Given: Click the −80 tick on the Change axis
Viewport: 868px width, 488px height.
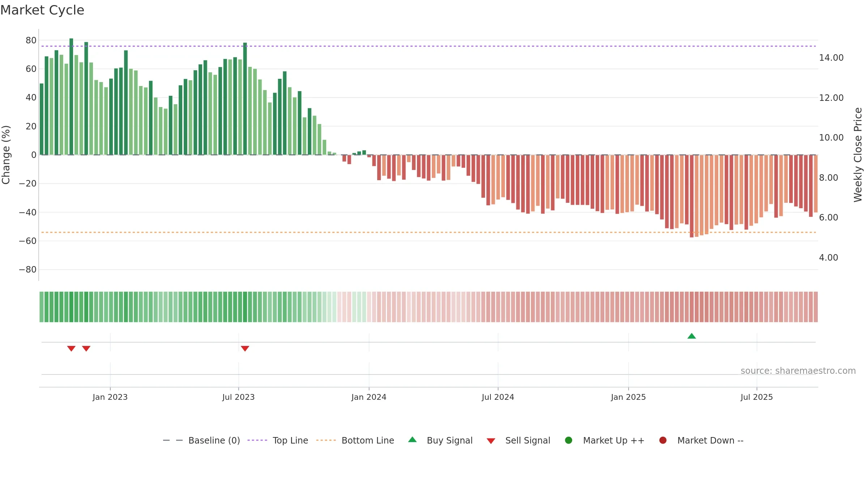Looking at the screenshot, I should (x=28, y=270).
